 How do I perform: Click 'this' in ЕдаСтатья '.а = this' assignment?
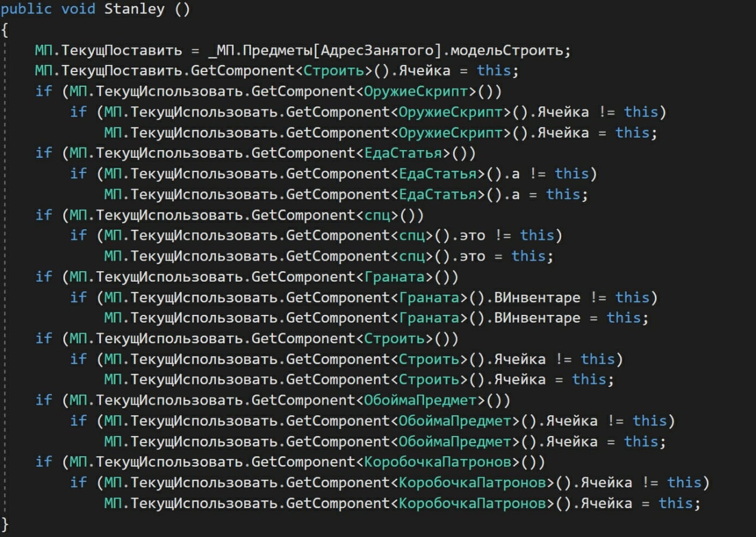point(563,194)
